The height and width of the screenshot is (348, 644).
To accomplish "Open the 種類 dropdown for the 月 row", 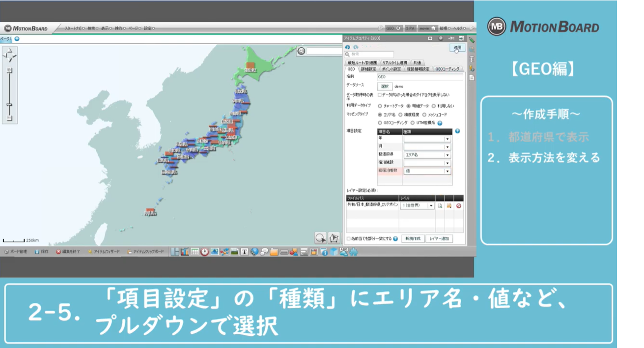I will click(x=427, y=147).
